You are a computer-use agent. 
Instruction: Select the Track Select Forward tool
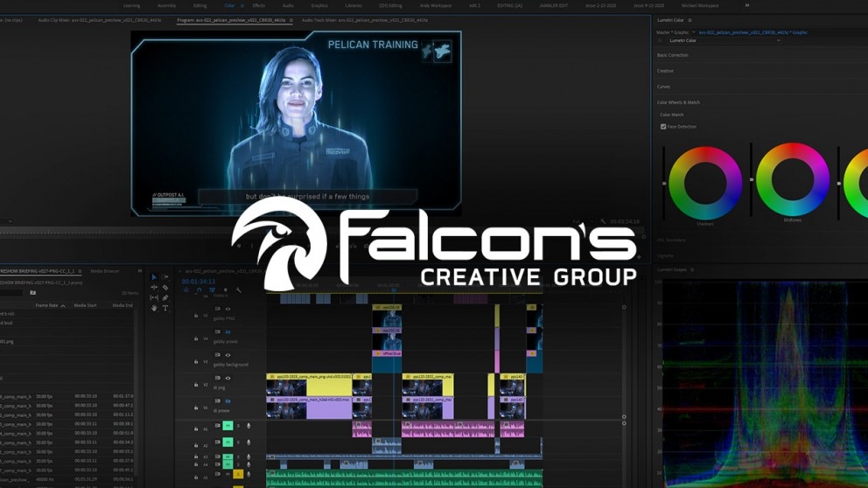pos(165,276)
